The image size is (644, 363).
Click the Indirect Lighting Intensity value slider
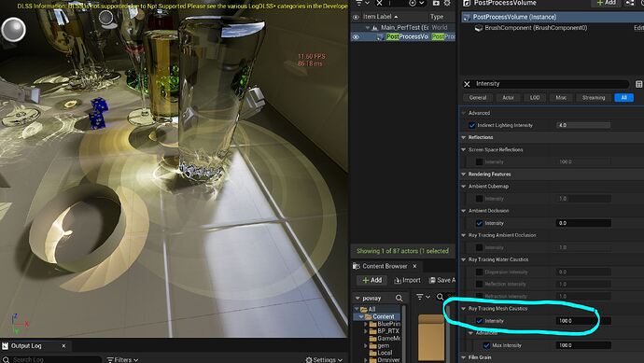coord(583,125)
